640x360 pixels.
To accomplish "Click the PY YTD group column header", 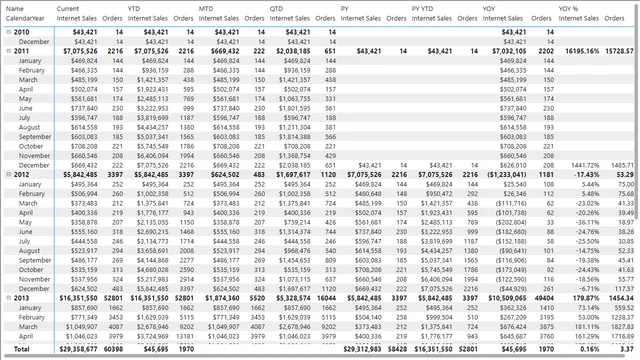I will (422, 9).
